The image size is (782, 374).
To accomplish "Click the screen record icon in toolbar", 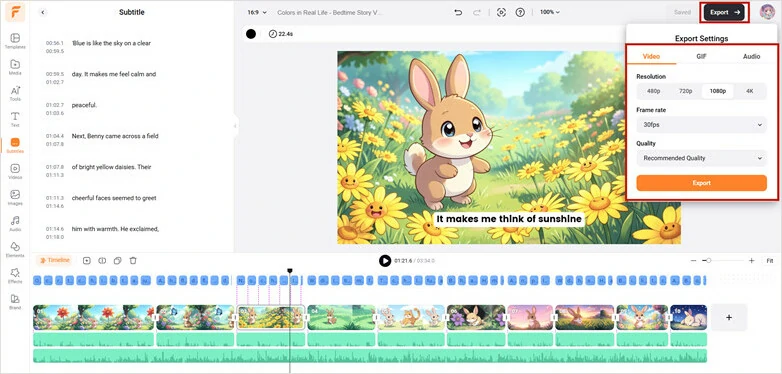I will 501,12.
